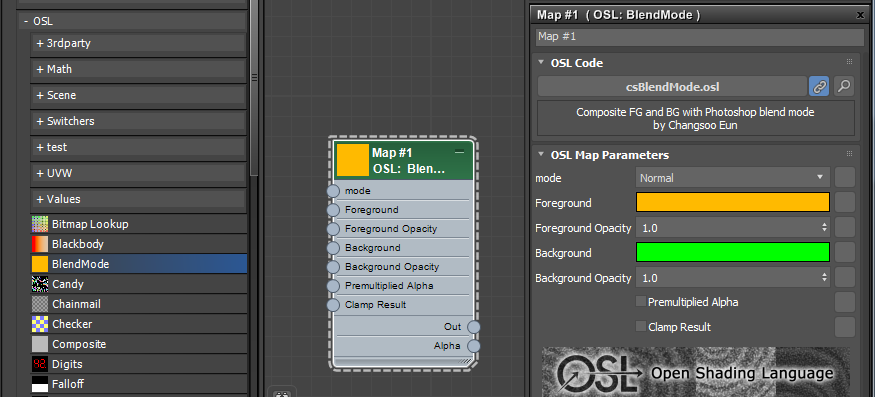
Task: Click the csBlendMode.osl file button
Action: 672,87
